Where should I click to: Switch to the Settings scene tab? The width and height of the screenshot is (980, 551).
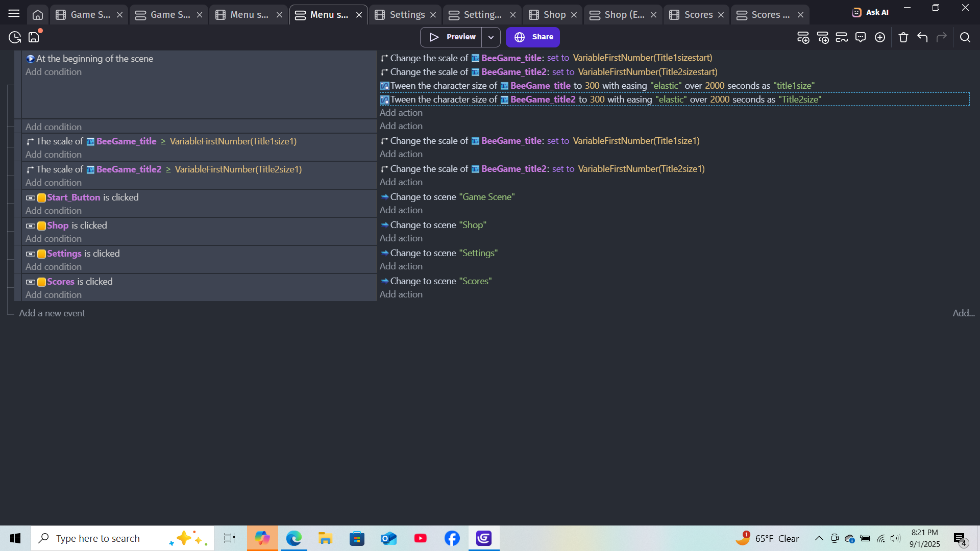[x=406, y=15]
